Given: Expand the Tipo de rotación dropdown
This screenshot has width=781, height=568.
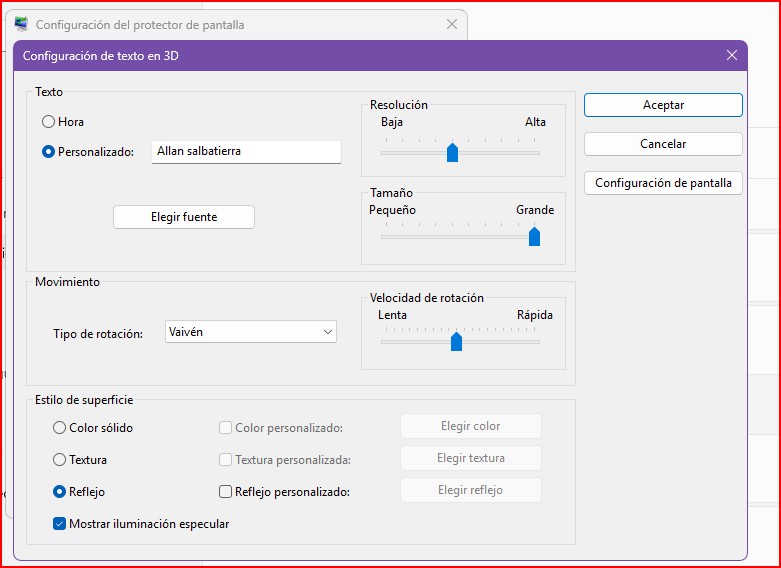Looking at the screenshot, I should [250, 332].
